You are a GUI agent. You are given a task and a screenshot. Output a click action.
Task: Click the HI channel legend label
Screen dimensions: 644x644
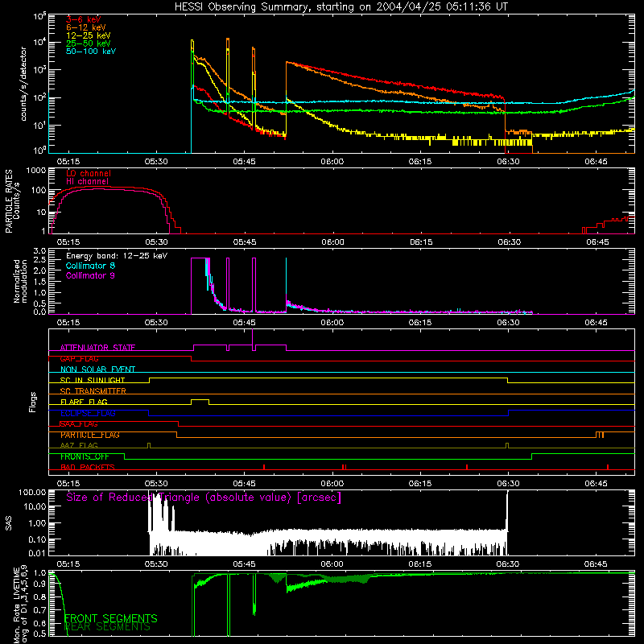click(x=88, y=181)
